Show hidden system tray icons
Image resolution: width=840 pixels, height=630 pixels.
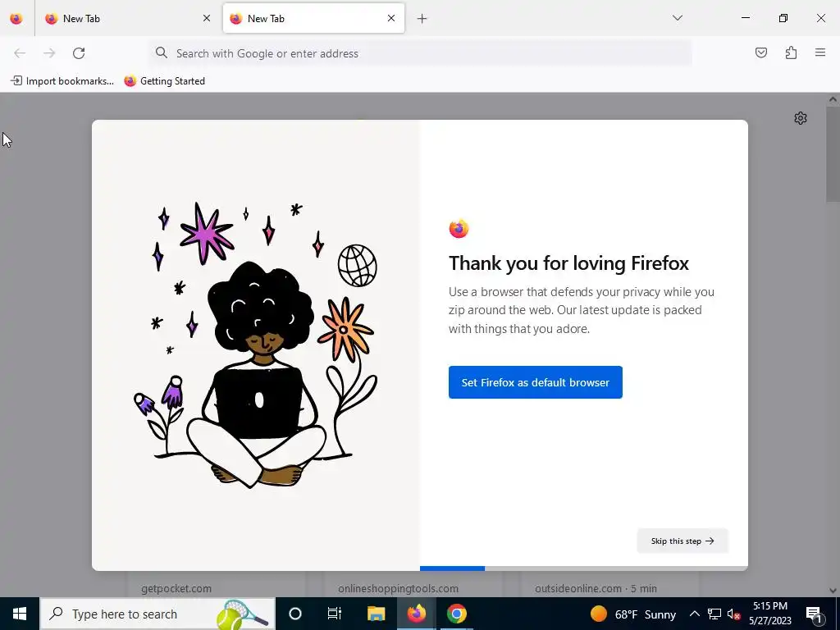694,614
